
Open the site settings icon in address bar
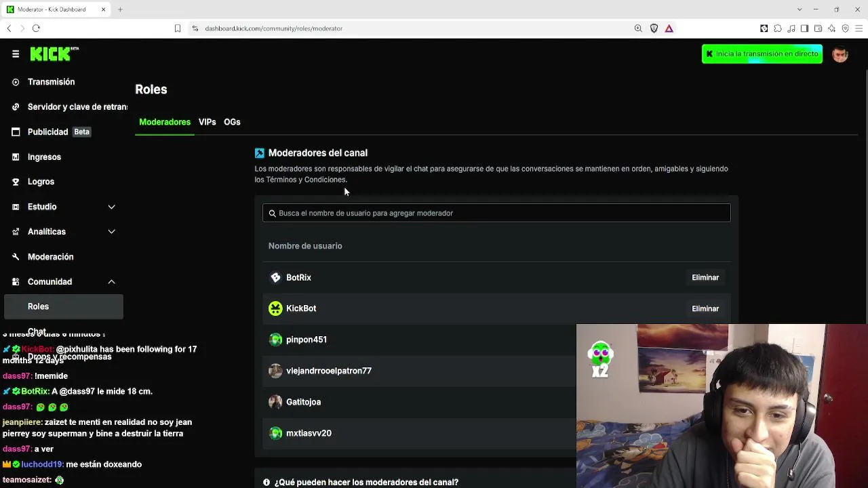[195, 28]
